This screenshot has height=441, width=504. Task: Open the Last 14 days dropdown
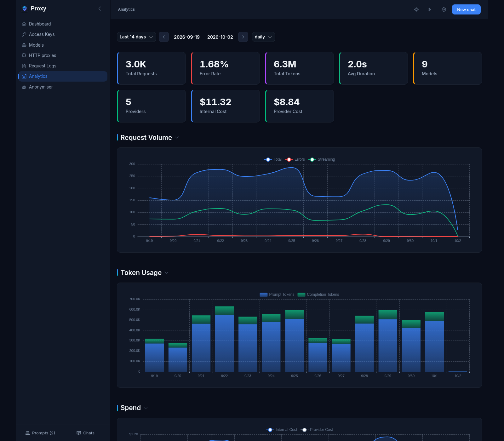point(136,37)
